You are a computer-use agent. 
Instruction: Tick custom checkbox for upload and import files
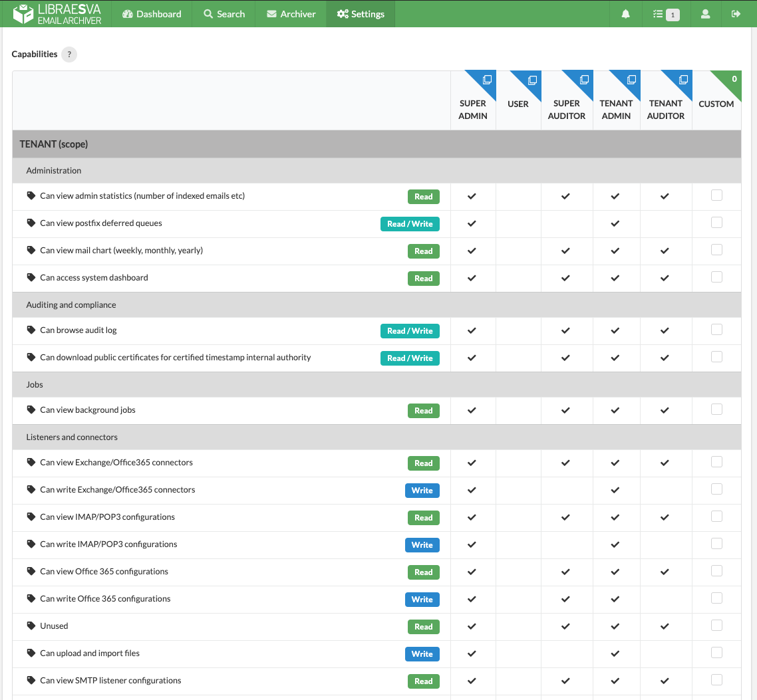[716, 653]
